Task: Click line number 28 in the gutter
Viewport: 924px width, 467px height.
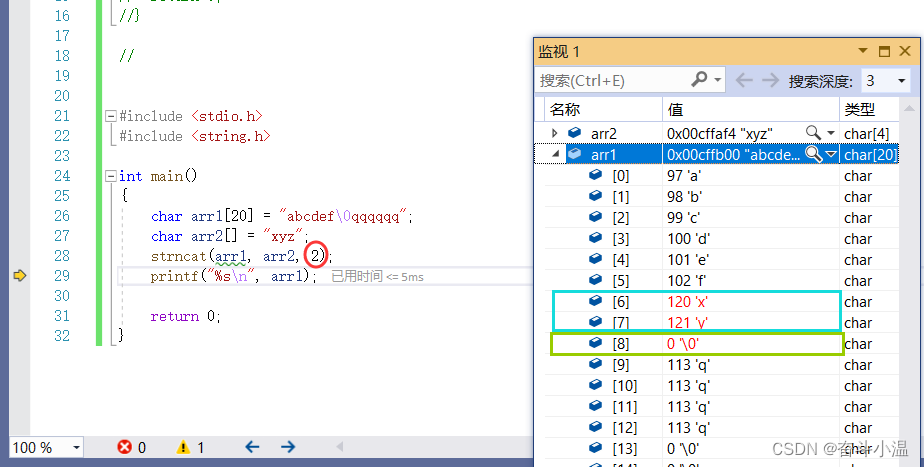Action: coord(62,256)
